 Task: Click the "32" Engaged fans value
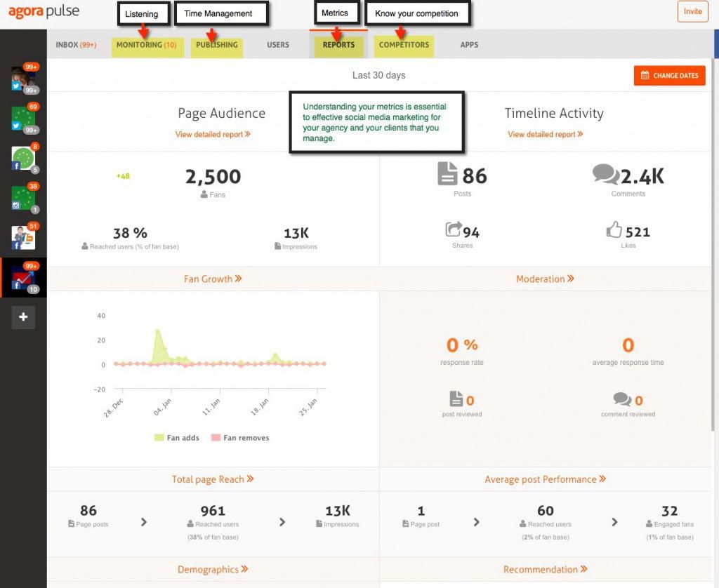pyautogui.click(x=669, y=511)
